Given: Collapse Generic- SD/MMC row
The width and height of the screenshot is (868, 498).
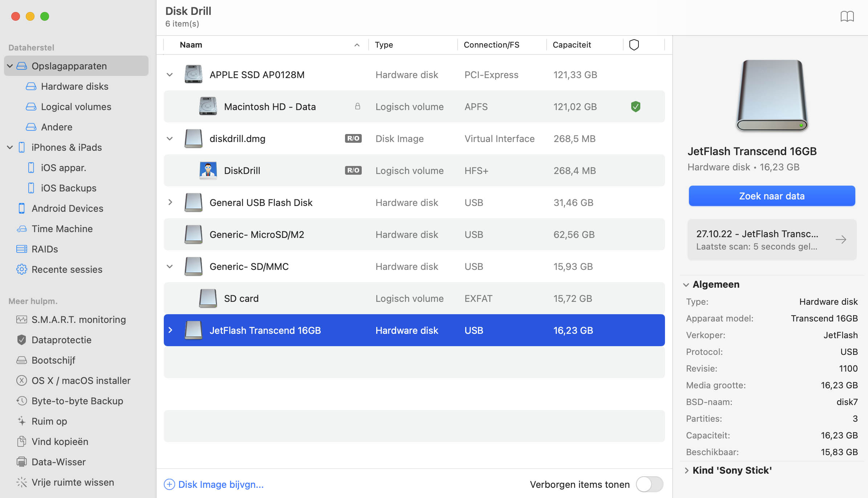Looking at the screenshot, I should click(x=170, y=266).
